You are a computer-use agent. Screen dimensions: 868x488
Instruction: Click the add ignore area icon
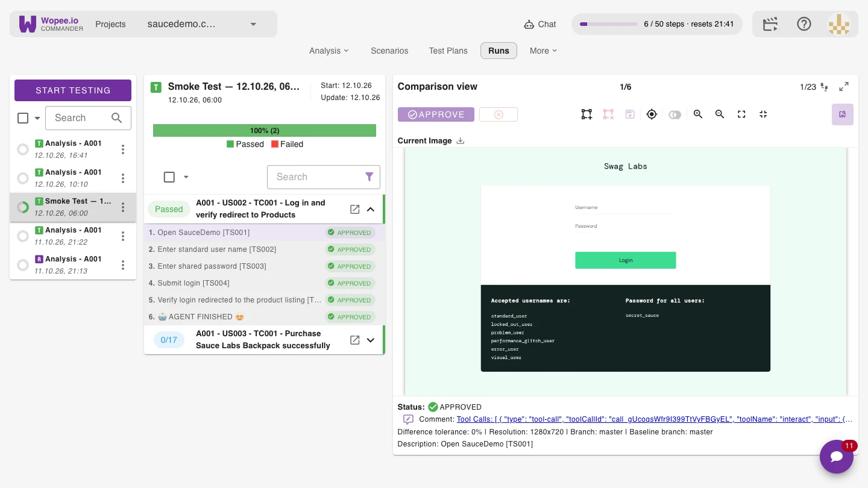(587, 114)
